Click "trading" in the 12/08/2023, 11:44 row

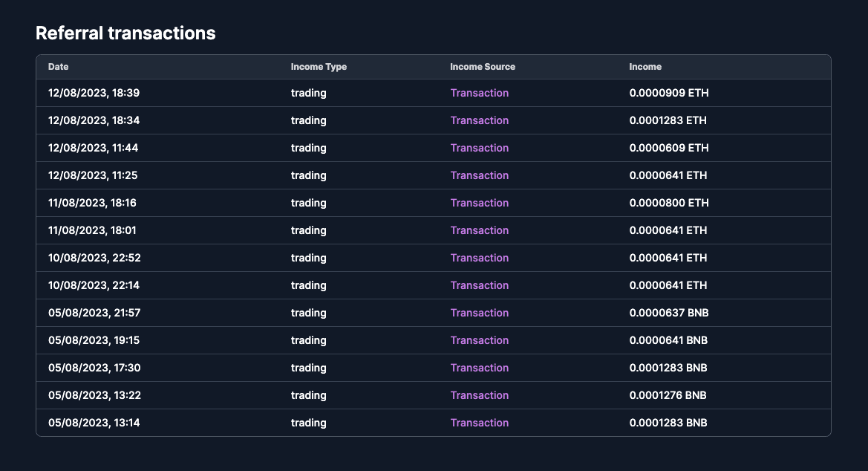(x=309, y=148)
